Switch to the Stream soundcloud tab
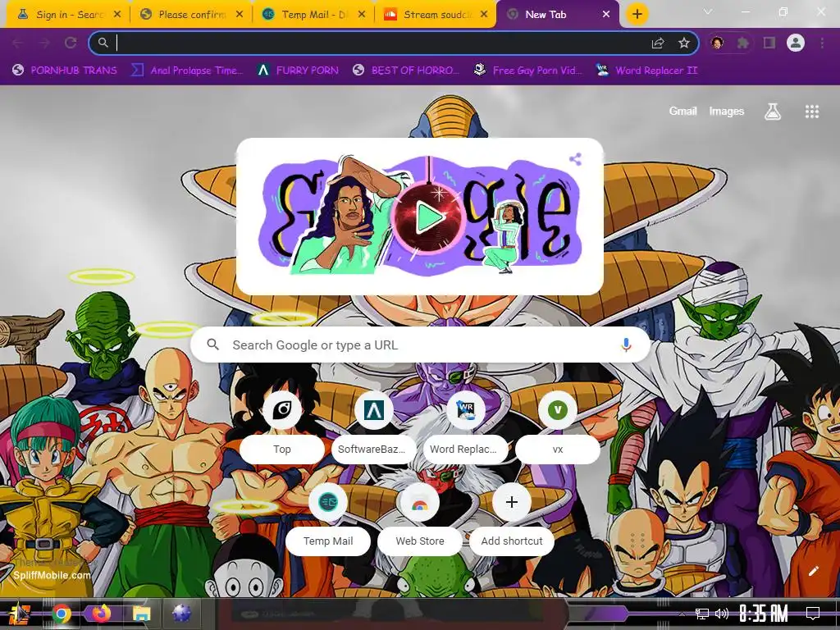This screenshot has width=840, height=630. click(430, 15)
